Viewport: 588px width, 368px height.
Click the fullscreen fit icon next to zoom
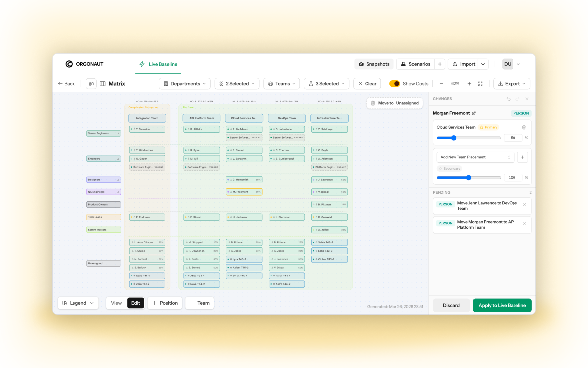pos(480,84)
